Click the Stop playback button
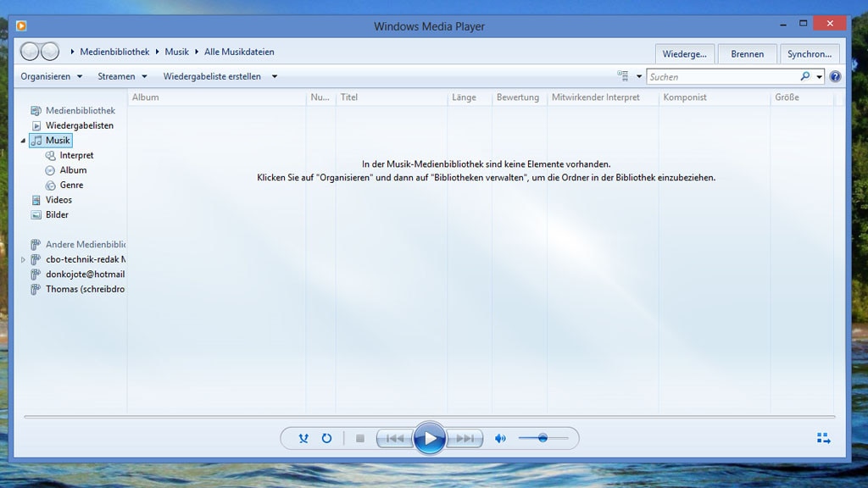868x488 pixels. coord(360,438)
